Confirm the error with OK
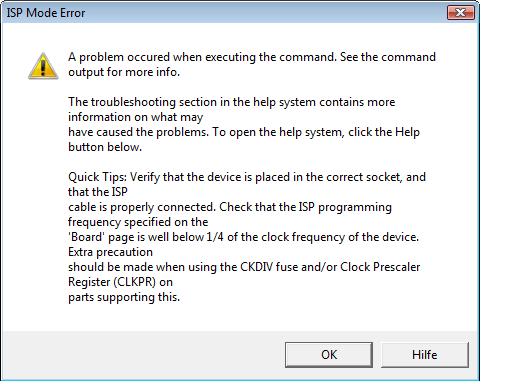512x384 pixels. coord(329,355)
